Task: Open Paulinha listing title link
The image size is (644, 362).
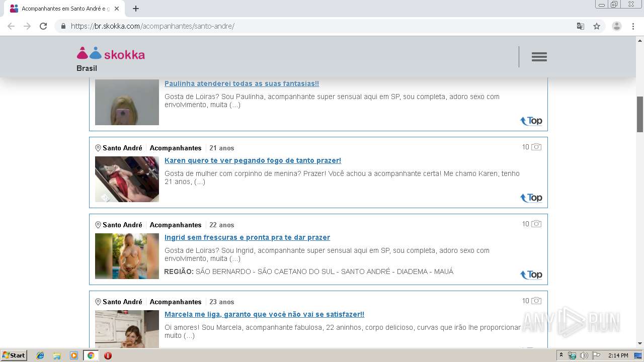Action: pyautogui.click(x=242, y=83)
